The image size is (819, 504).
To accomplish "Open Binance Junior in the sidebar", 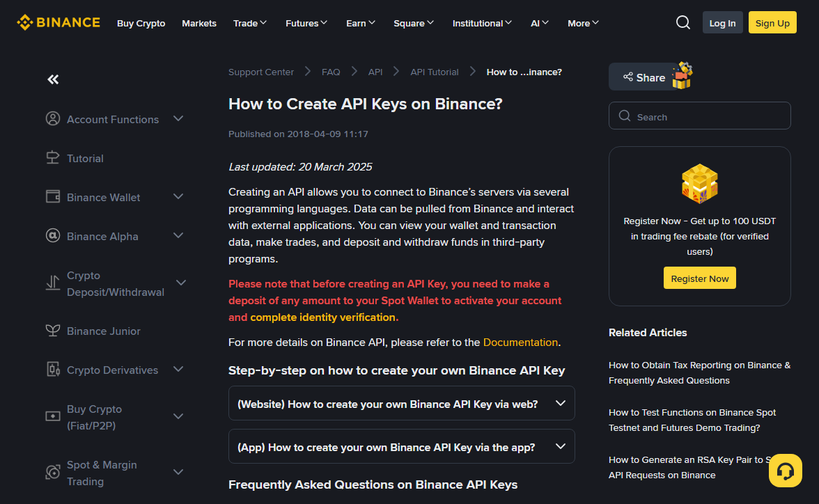I will 103,331.
